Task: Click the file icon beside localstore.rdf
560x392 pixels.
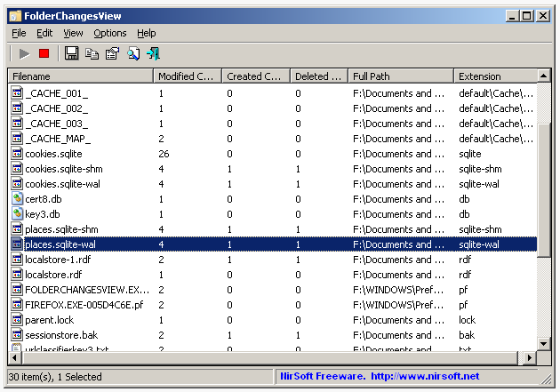Action: (x=17, y=275)
